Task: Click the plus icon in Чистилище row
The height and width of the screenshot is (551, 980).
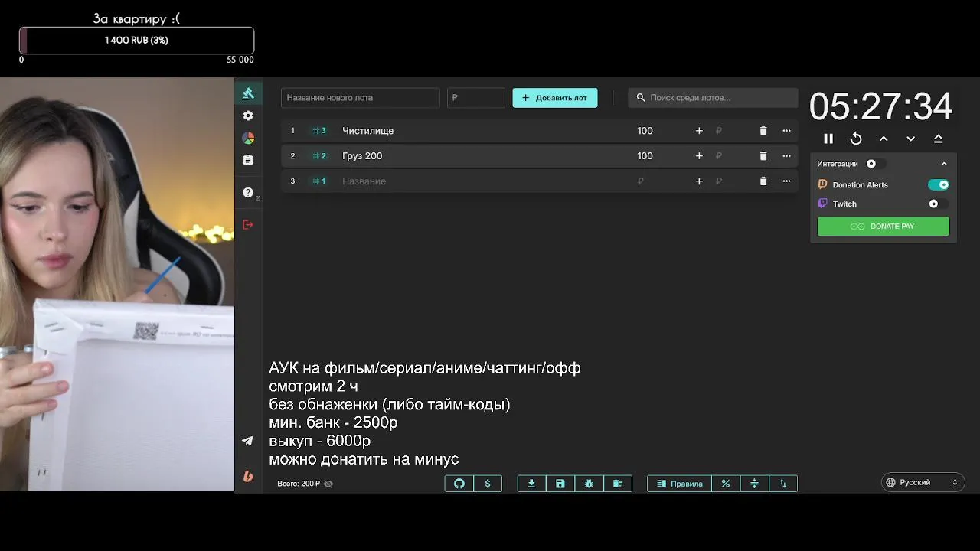Action: [699, 131]
